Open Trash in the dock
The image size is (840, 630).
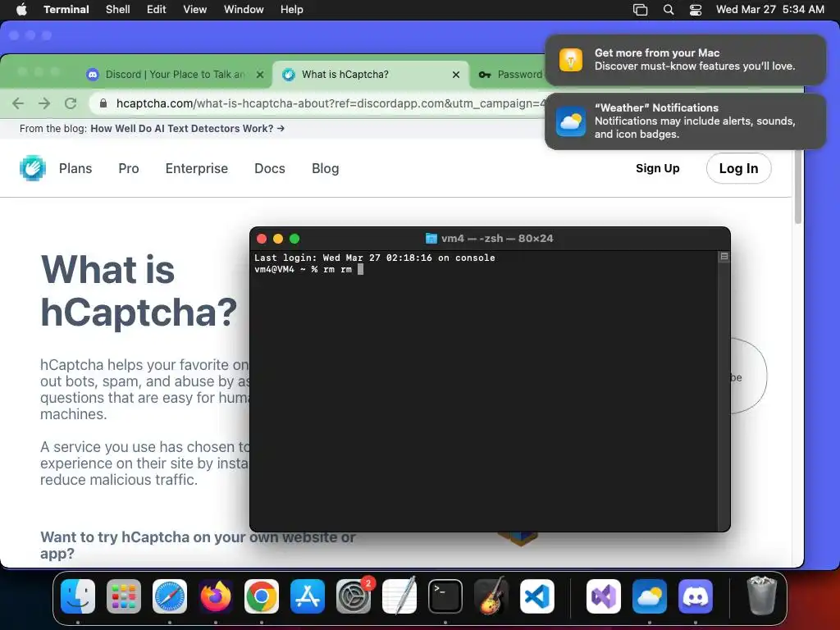click(762, 596)
